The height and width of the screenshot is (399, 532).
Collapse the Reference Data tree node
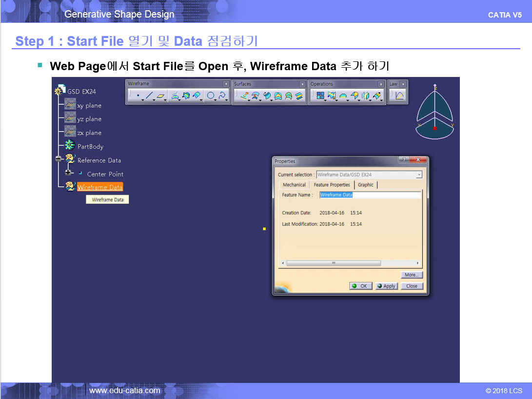click(x=59, y=159)
